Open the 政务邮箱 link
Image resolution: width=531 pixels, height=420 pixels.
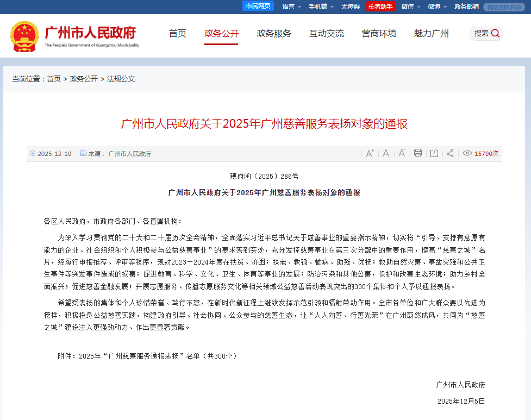pos(466,7)
